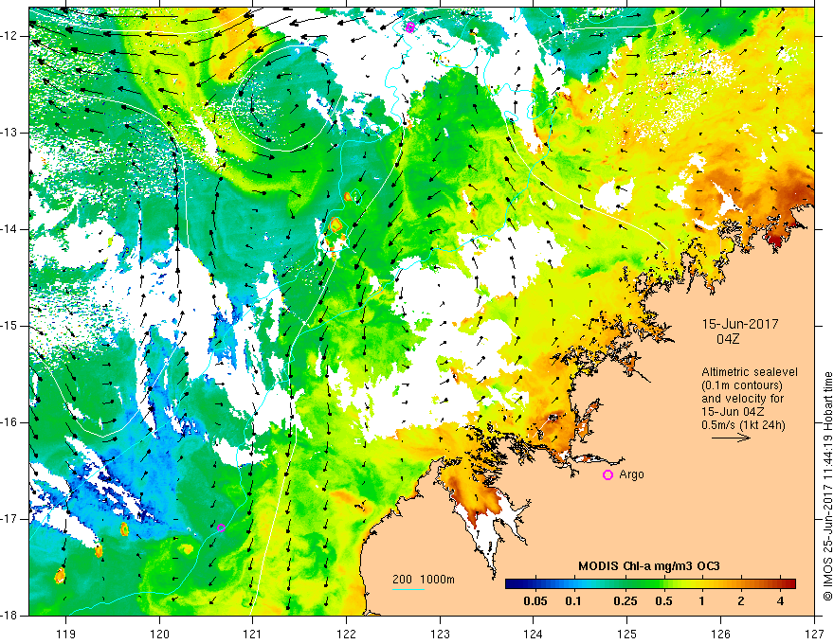Click the '120' longitude axis label

(x=159, y=634)
